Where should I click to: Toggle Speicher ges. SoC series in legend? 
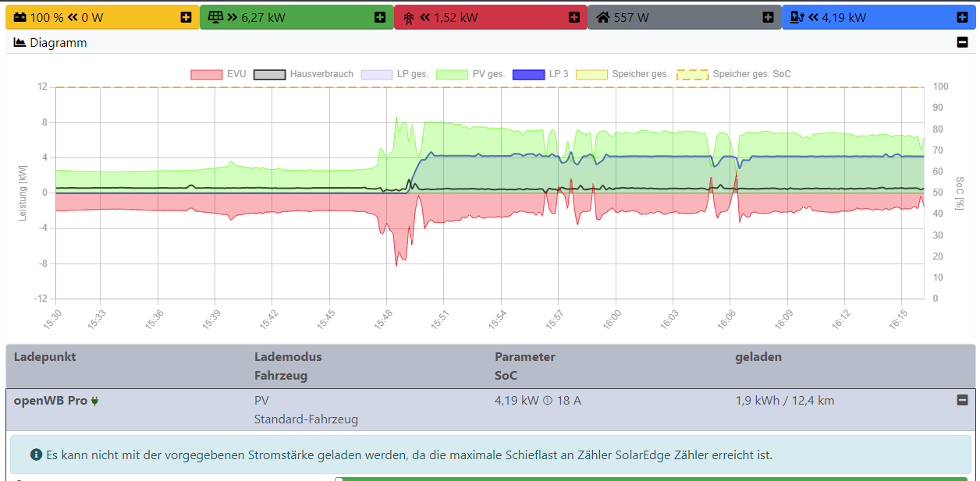pyautogui.click(x=733, y=74)
